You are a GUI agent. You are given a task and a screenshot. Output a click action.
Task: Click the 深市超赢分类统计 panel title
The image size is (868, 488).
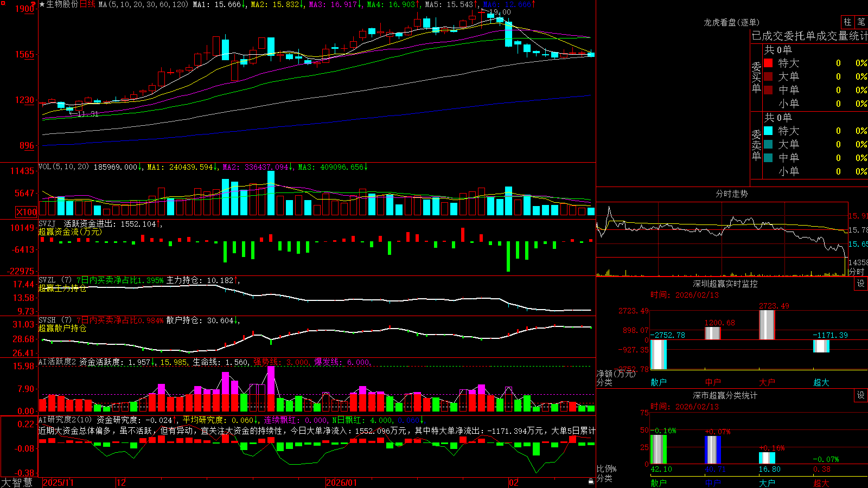tap(725, 395)
